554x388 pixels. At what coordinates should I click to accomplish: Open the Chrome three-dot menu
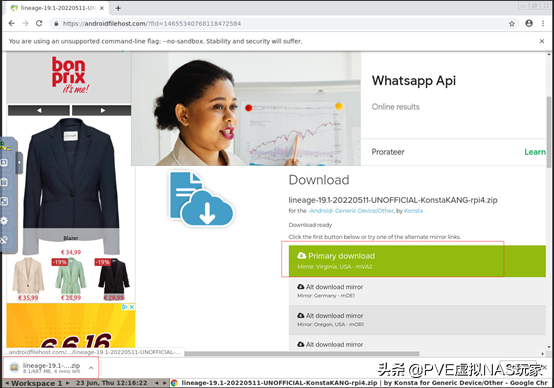[543, 23]
